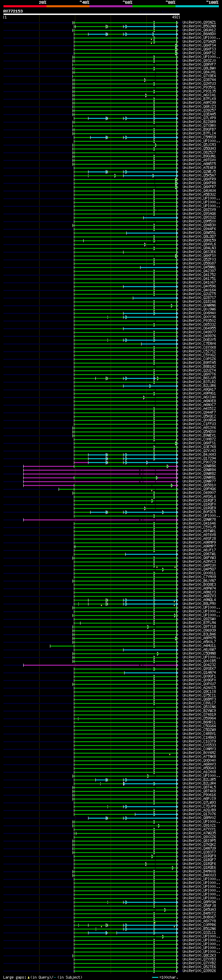222x980 pixels.
Task: Open hit UniRef100_Q52TE6
Action: point(199,967)
